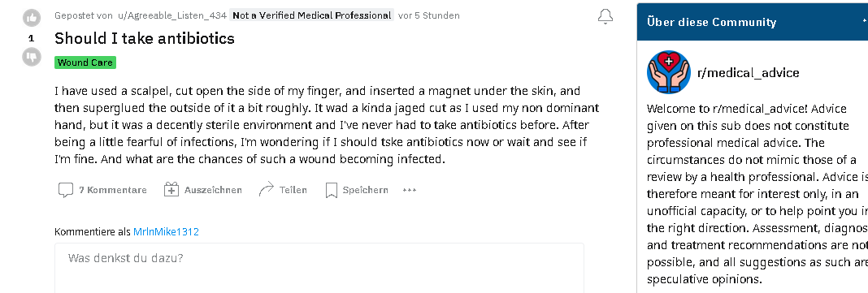Click the 'vor 5 Stunden' timestamp
This screenshot has height=293, width=868.
[x=429, y=15]
